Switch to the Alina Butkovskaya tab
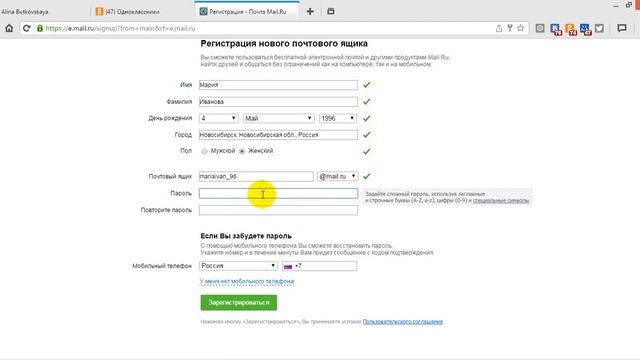Viewport: 640px width, 360px height. [x=24, y=12]
